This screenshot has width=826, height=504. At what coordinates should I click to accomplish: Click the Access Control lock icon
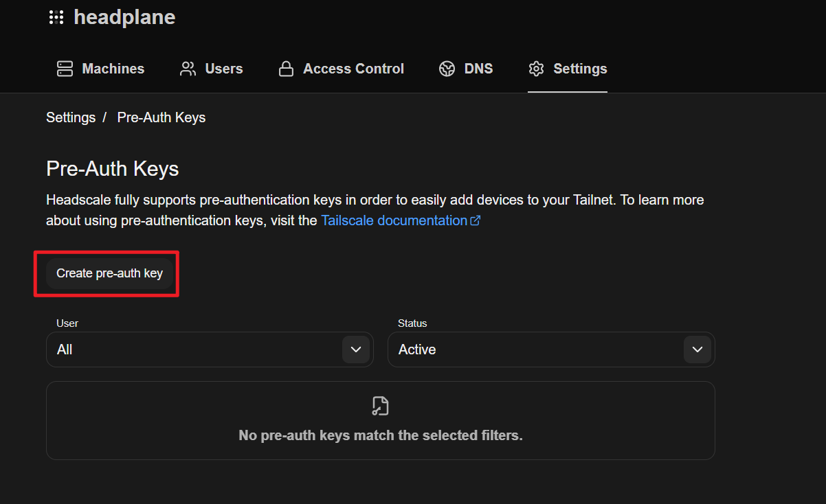pyautogui.click(x=286, y=69)
